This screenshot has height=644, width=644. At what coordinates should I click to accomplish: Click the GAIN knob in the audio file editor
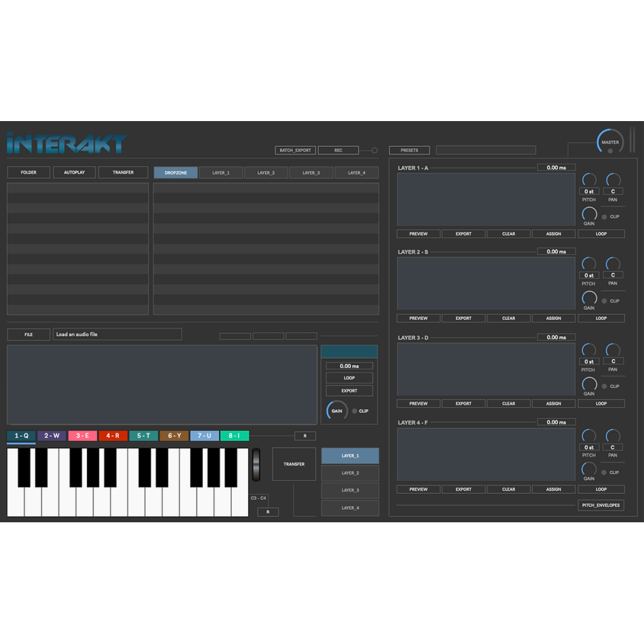point(336,410)
